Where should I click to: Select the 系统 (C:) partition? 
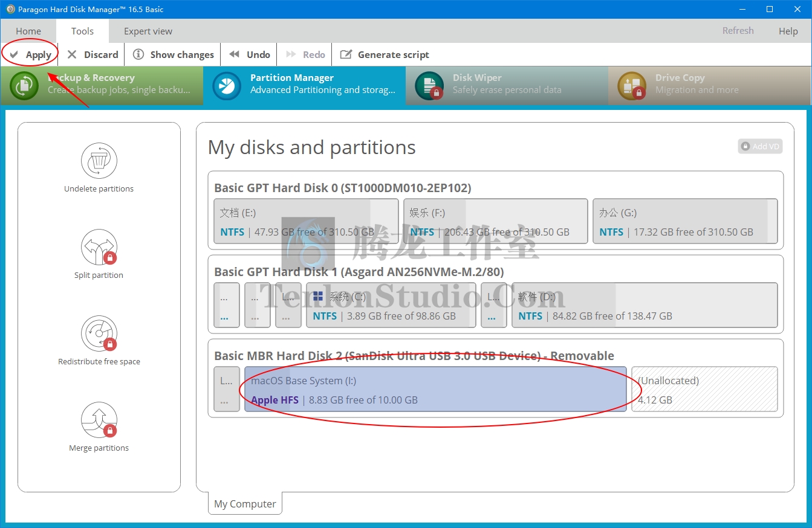coord(391,305)
